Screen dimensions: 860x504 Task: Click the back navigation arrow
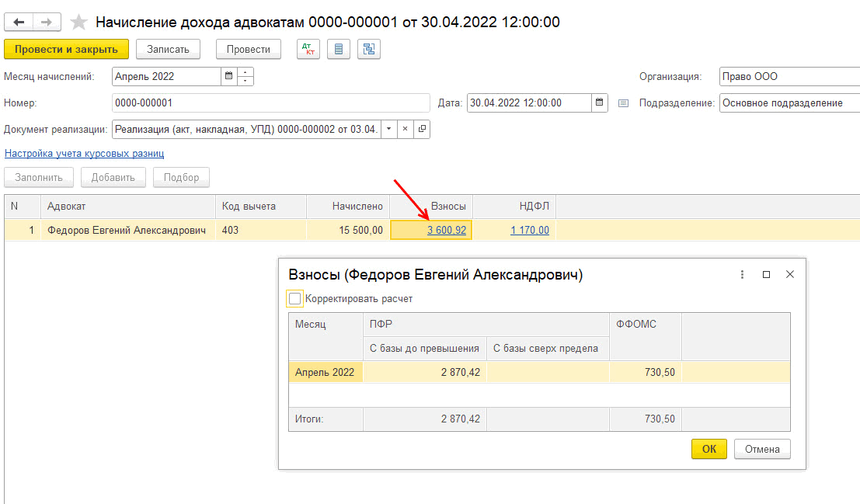tap(19, 23)
